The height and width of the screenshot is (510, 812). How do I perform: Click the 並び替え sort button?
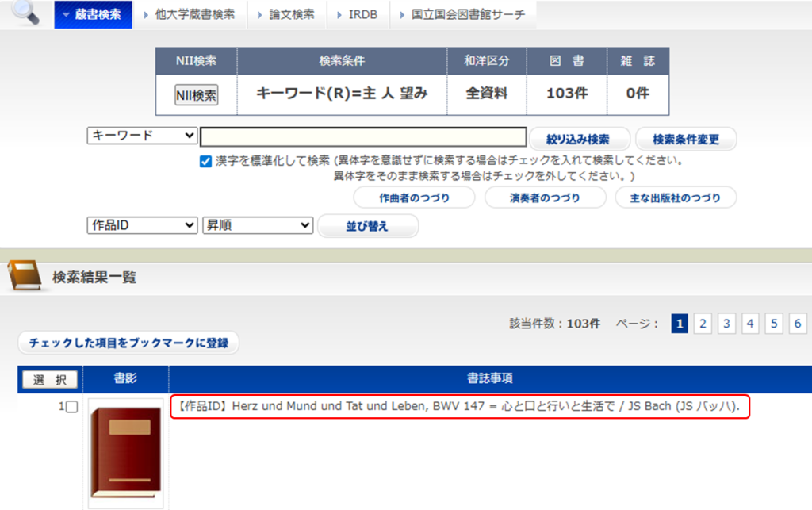[368, 226]
